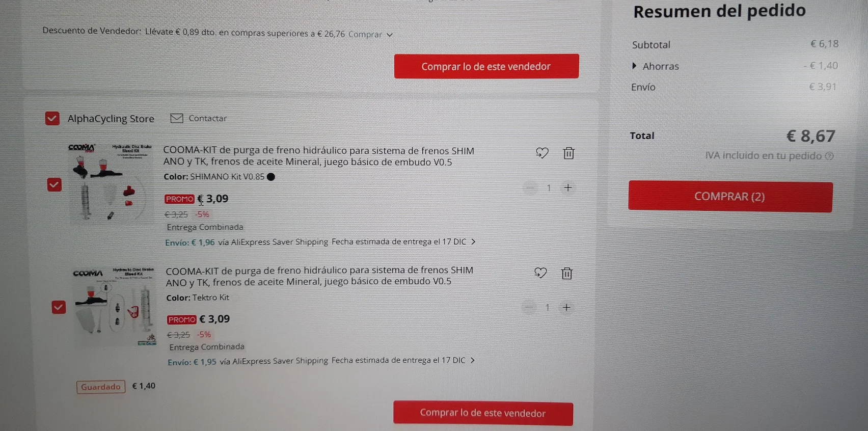Click envelope icon to contact seller
The image size is (868, 431).
pos(177,118)
